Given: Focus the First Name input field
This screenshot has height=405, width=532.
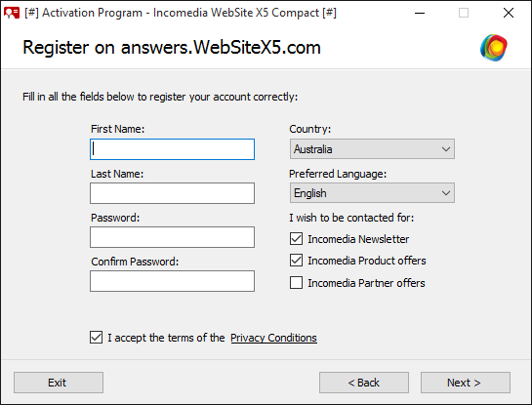Looking at the screenshot, I should (x=172, y=149).
